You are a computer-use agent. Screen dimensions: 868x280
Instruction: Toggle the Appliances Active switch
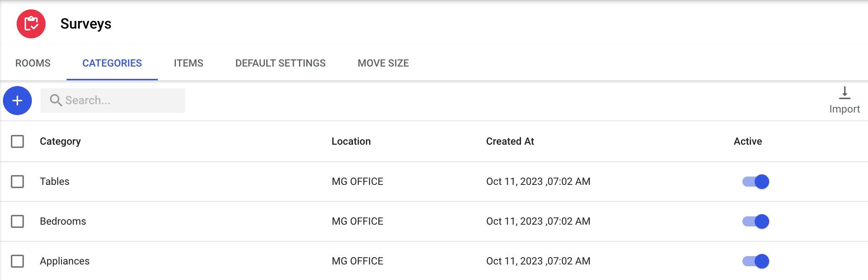click(x=755, y=261)
